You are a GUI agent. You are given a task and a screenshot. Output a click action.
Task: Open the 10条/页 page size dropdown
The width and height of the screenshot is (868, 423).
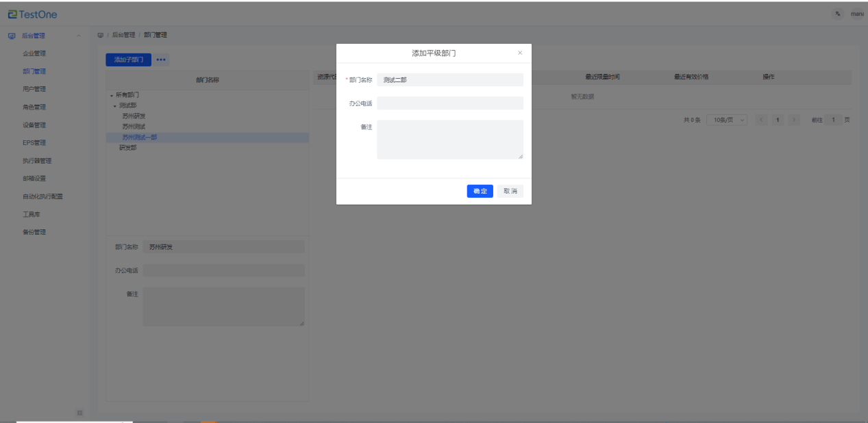[727, 120]
